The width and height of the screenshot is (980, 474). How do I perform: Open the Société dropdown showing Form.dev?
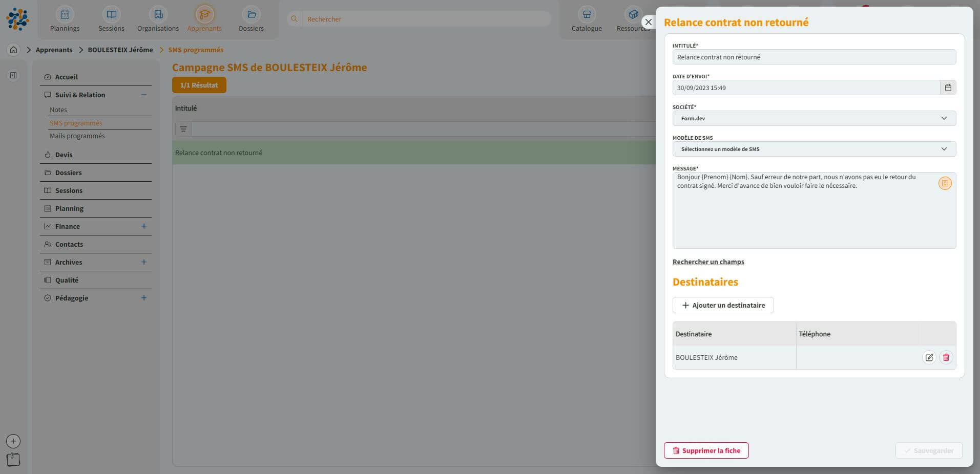pos(814,118)
